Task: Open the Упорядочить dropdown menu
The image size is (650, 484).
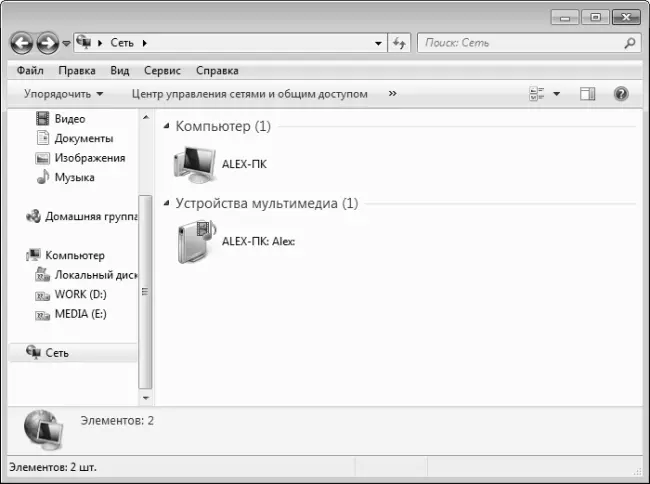Action: [x=63, y=94]
